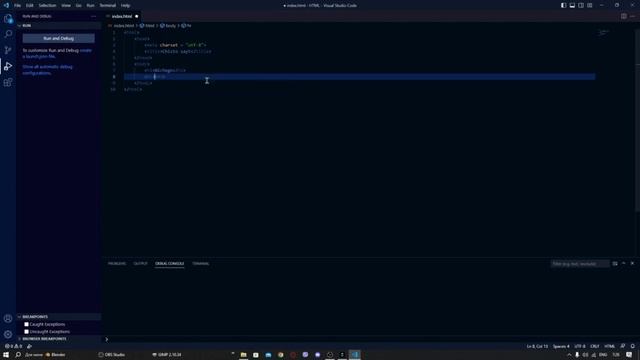This screenshot has width=640, height=360.
Task: Open the Search view in activity bar
Action: (8, 34)
